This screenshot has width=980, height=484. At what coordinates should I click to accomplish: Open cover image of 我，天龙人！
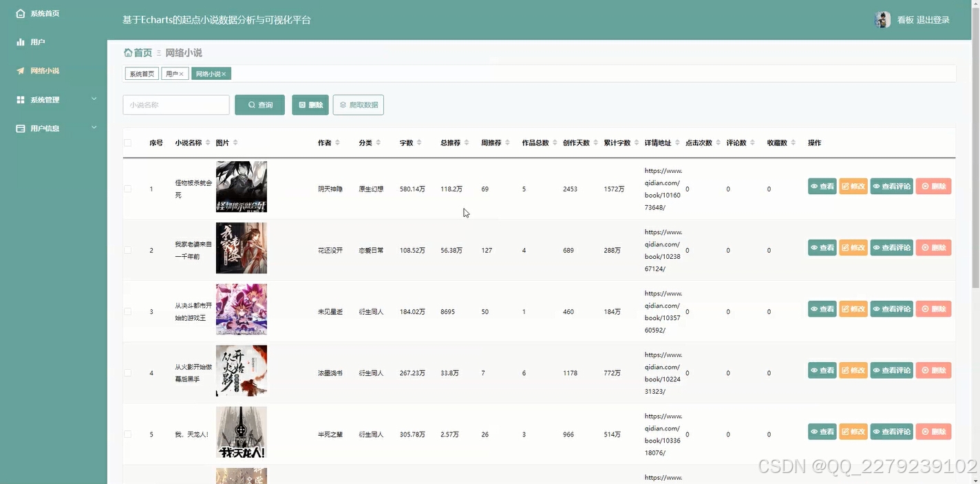tap(242, 432)
